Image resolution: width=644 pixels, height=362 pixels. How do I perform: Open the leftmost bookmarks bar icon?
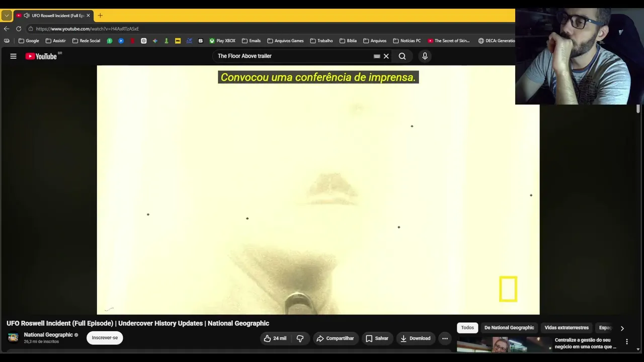click(x=7, y=41)
